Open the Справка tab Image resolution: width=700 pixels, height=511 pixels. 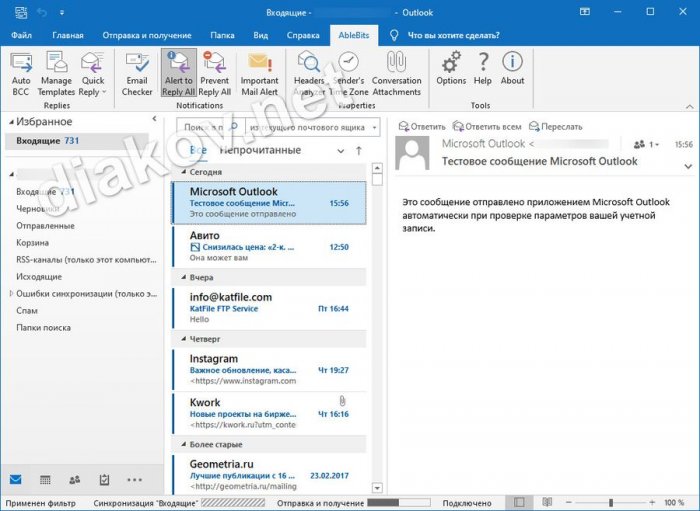click(303, 35)
